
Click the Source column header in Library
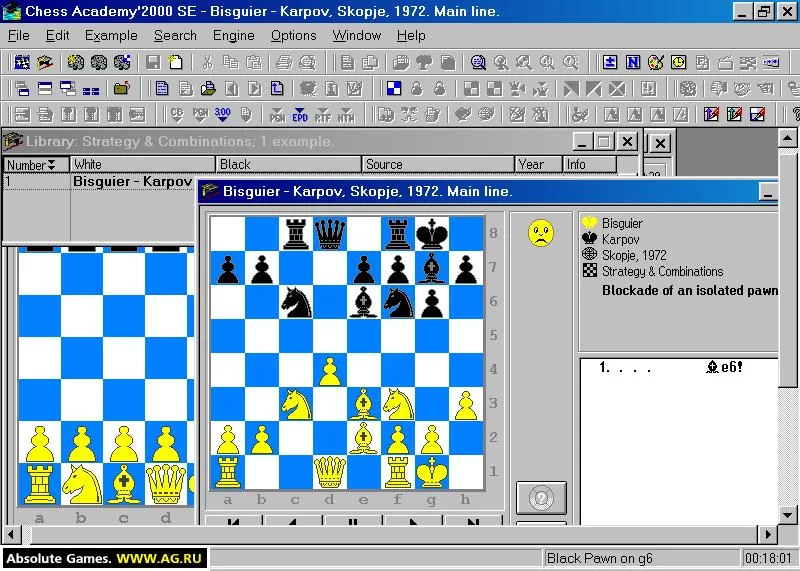(438, 164)
